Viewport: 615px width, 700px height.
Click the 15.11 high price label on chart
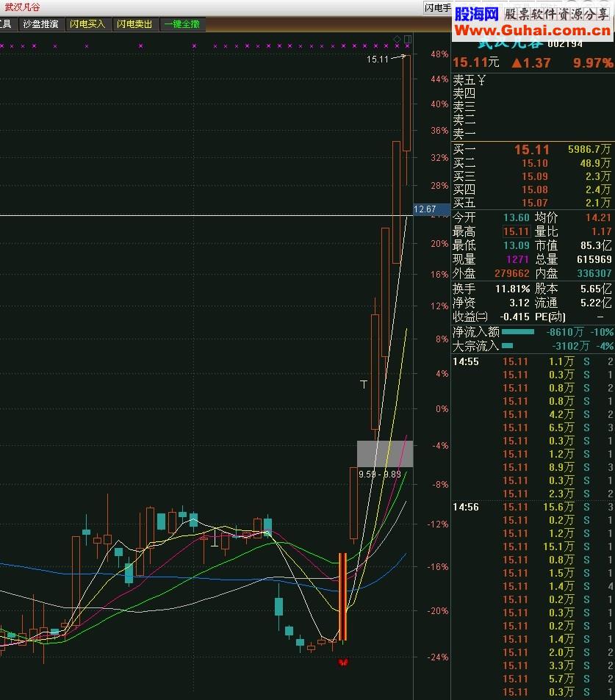(378, 59)
